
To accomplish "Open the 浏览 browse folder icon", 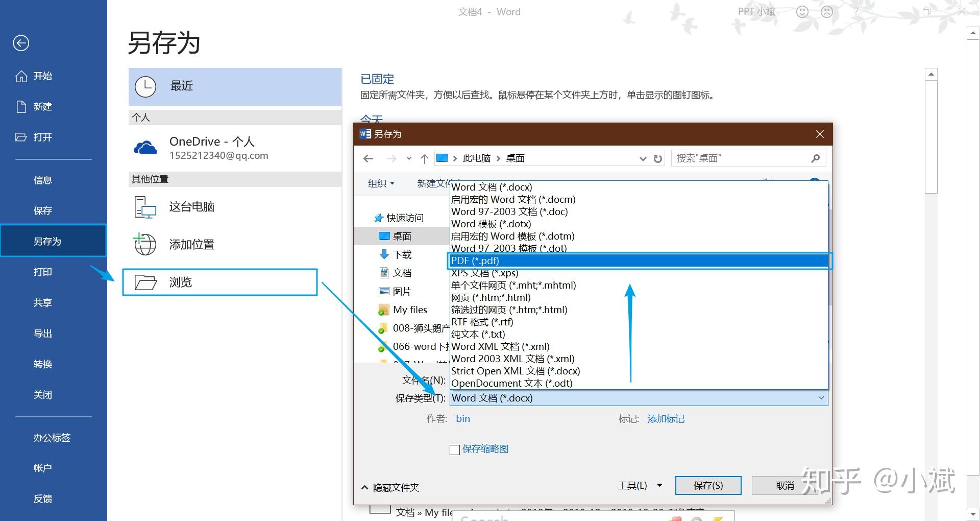I will [146, 282].
